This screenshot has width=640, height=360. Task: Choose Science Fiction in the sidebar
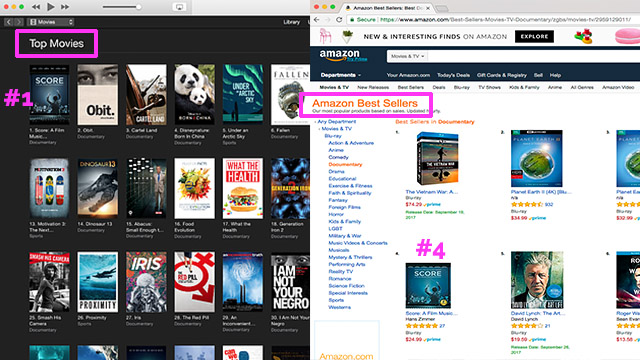click(x=347, y=286)
